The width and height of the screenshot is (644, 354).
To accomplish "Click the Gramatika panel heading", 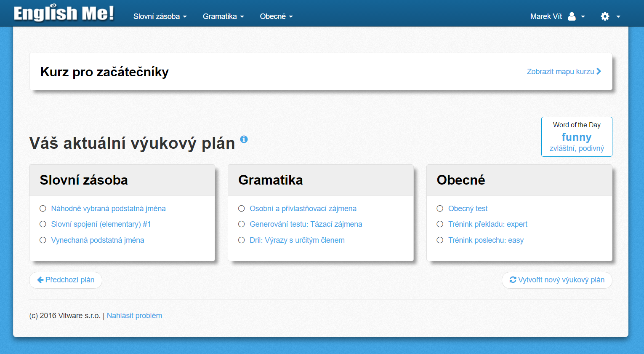I will coord(271,180).
